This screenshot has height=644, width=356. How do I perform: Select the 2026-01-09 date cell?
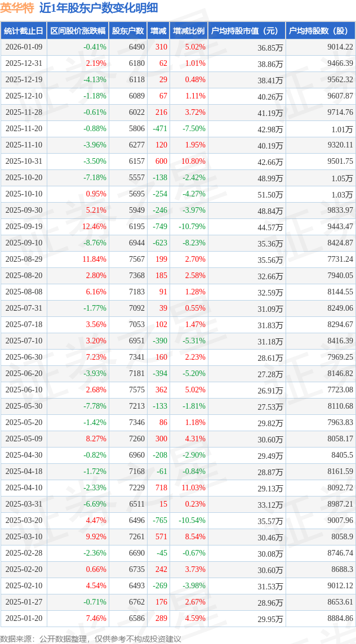(x=24, y=47)
